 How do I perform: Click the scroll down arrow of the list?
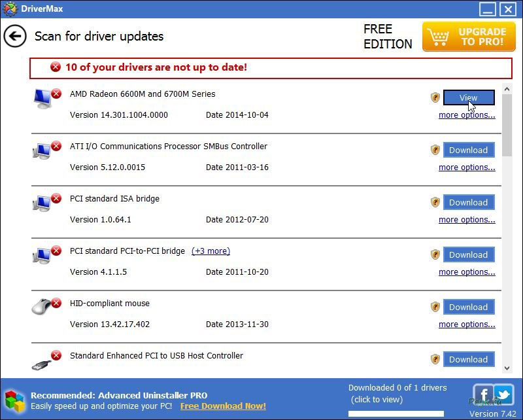click(507, 368)
